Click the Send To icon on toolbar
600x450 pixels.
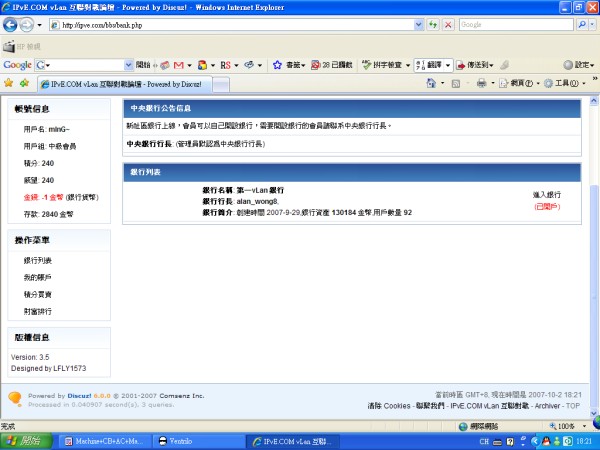pyautogui.click(x=460, y=65)
